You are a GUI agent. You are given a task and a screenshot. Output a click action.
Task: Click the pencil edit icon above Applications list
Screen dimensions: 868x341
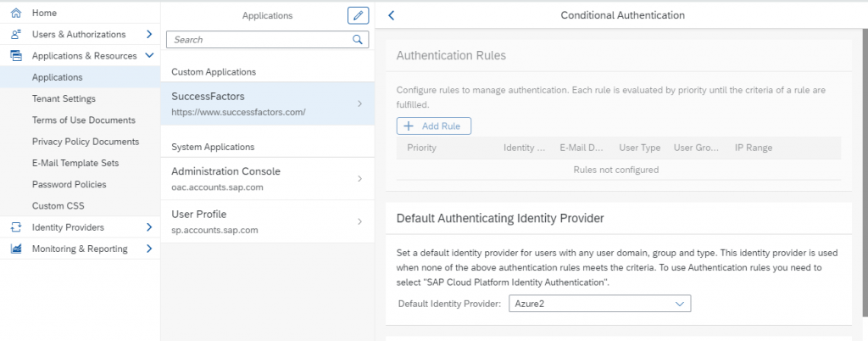point(359,15)
